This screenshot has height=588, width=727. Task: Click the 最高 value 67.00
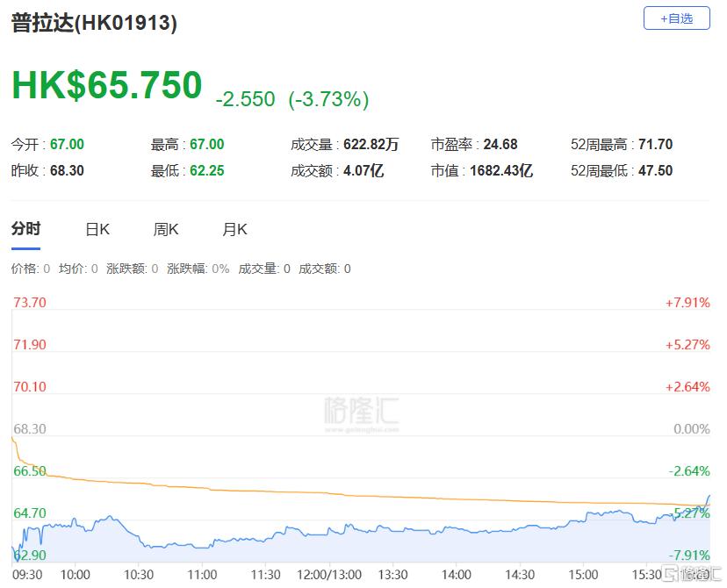[x=207, y=144]
